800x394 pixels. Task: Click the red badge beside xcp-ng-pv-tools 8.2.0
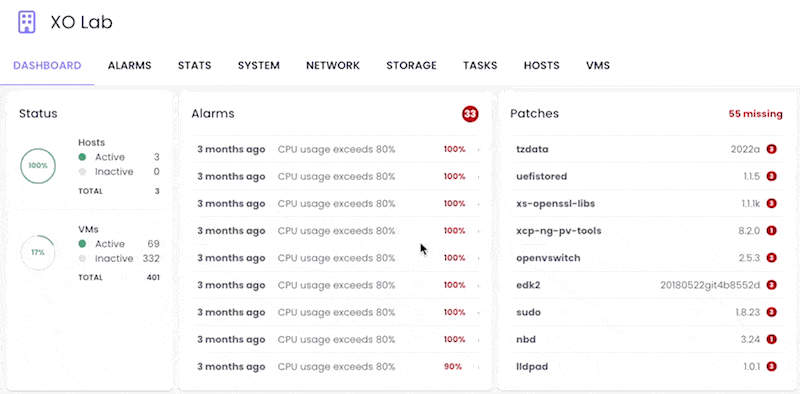[x=771, y=231]
